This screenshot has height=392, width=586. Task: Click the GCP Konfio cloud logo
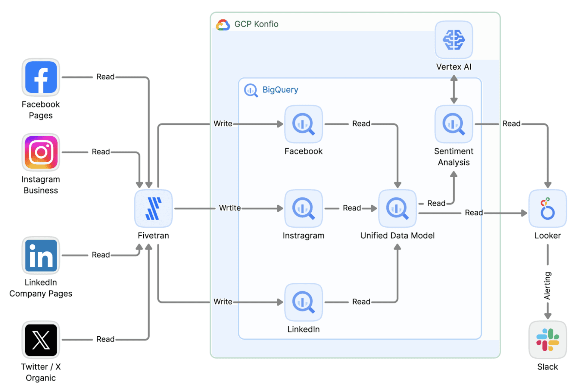tap(223, 25)
